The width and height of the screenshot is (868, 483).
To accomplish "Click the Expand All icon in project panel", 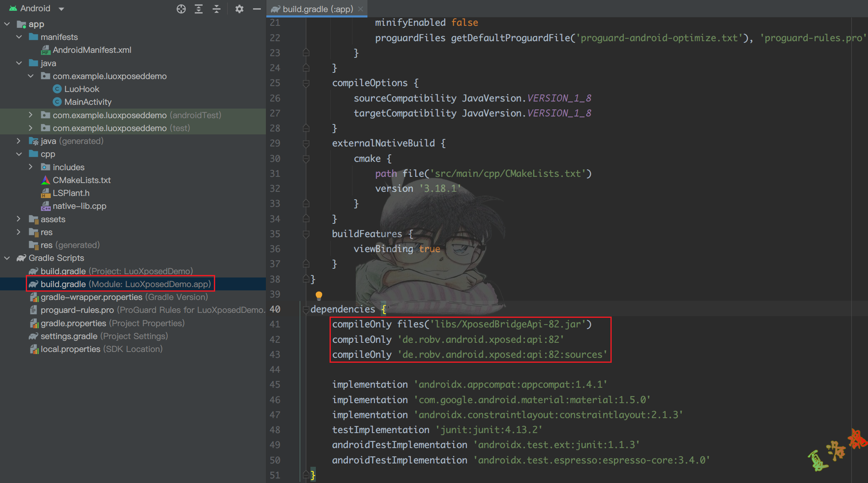I will pyautogui.click(x=199, y=9).
